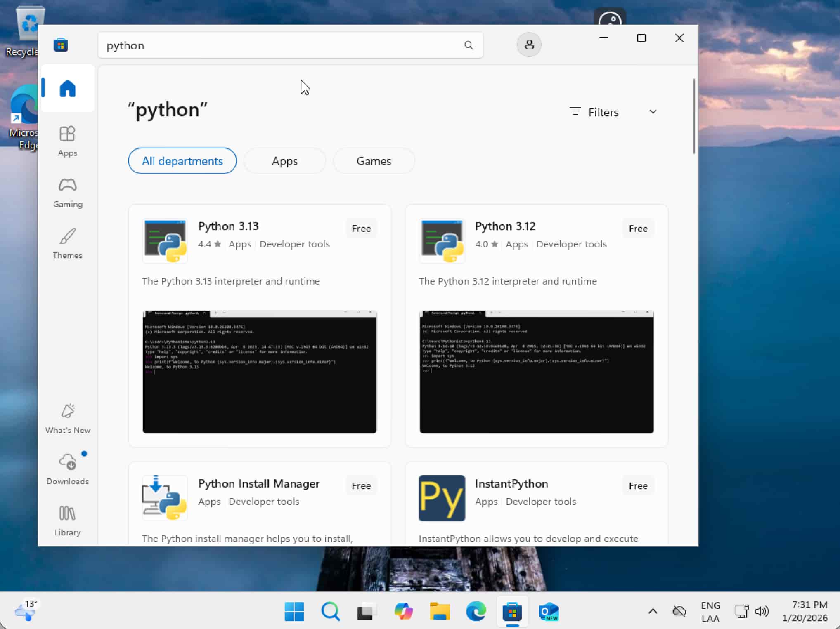Click Free button for InstantPython
The width and height of the screenshot is (840, 629).
point(638,486)
